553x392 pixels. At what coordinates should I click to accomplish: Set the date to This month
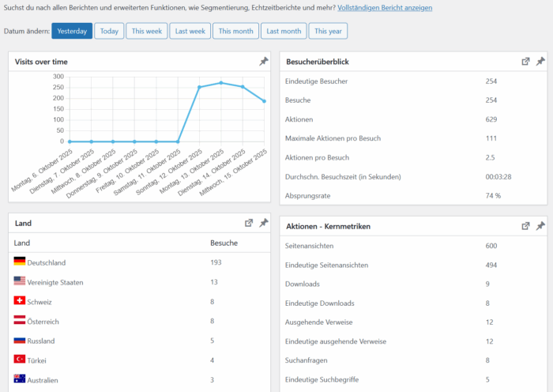click(235, 31)
